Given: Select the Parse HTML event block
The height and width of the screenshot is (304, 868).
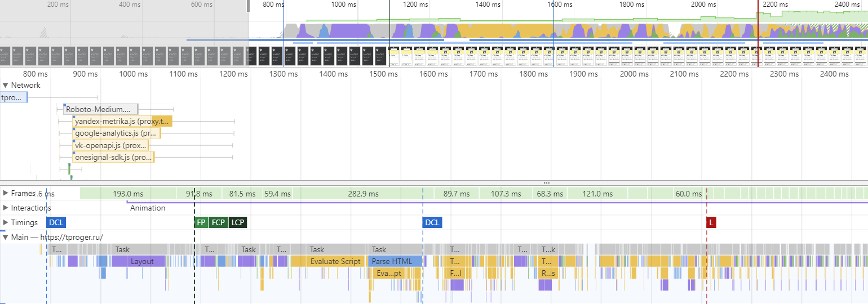Looking at the screenshot, I should point(395,261).
